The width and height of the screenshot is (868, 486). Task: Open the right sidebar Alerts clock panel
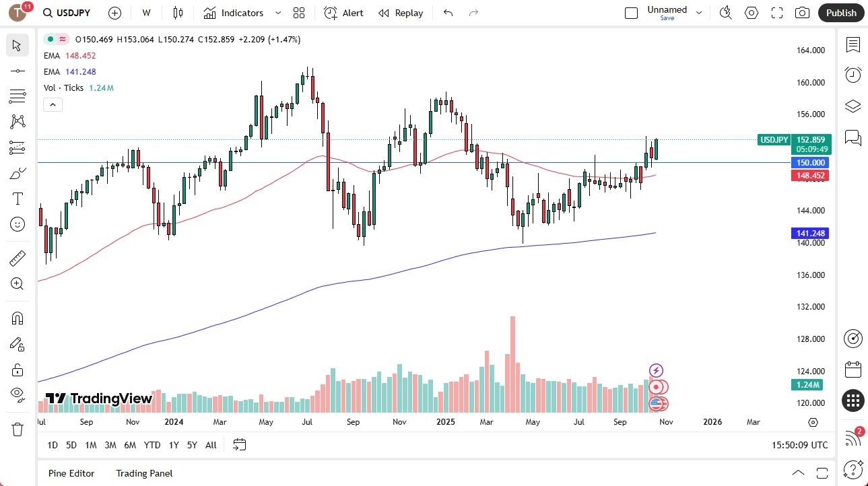pyautogui.click(x=852, y=74)
